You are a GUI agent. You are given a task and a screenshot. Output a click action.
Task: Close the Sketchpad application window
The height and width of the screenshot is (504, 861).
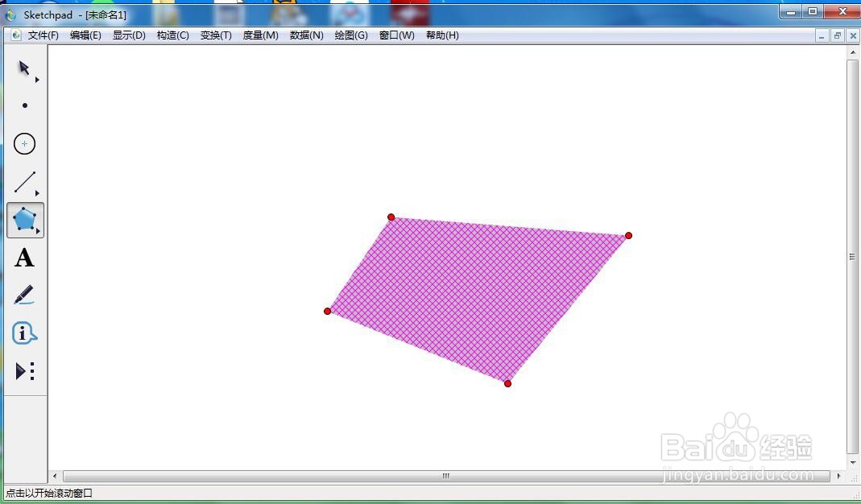point(842,11)
